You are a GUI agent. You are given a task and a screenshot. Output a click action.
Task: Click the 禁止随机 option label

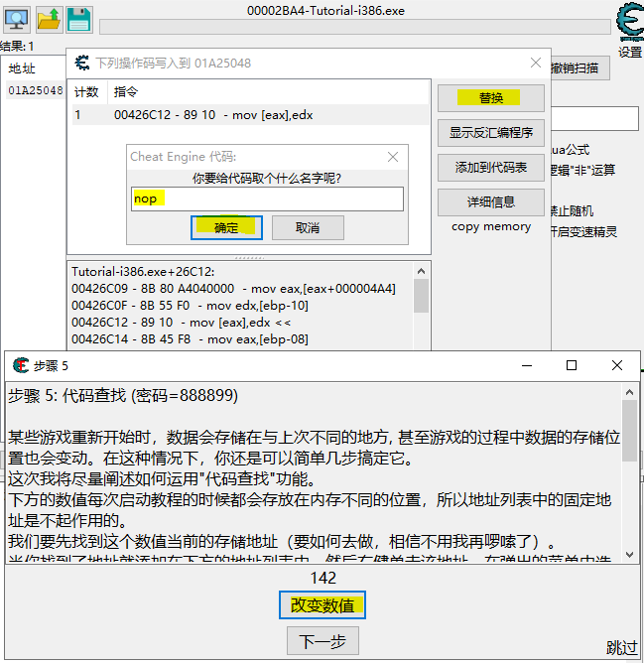(x=573, y=210)
